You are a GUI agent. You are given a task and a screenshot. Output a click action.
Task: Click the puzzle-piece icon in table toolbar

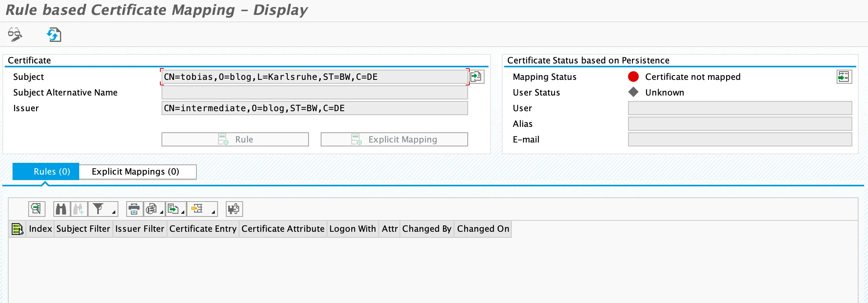point(234,209)
